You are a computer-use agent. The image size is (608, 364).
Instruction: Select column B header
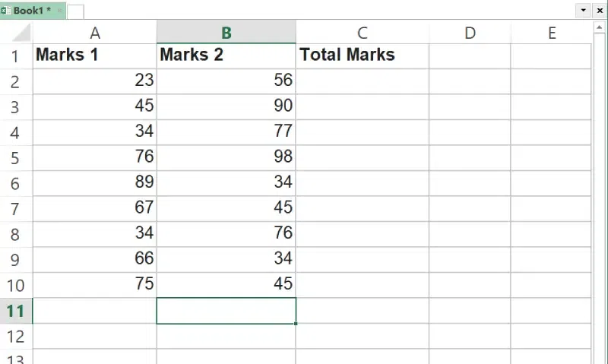tap(226, 33)
